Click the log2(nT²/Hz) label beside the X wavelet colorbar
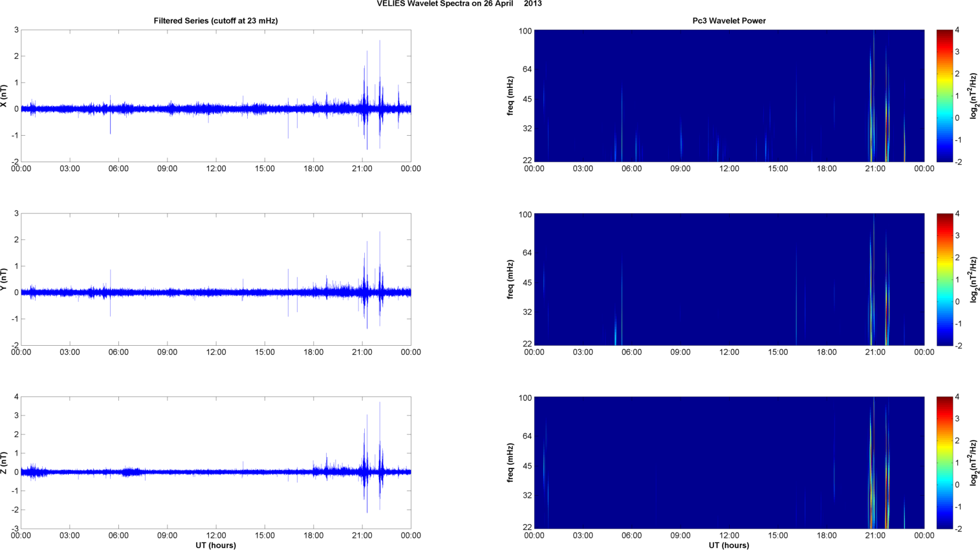 (974, 96)
